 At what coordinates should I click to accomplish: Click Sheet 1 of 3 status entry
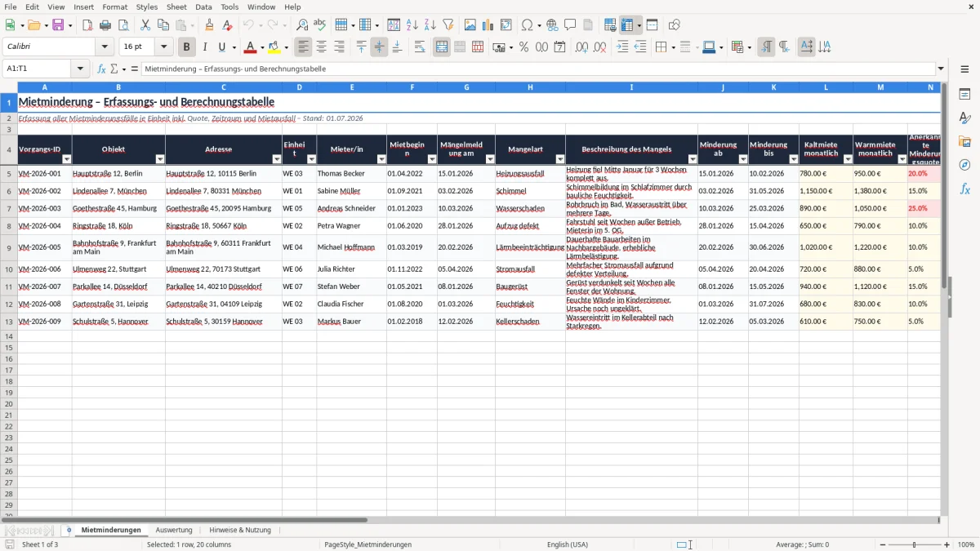pos(40,544)
